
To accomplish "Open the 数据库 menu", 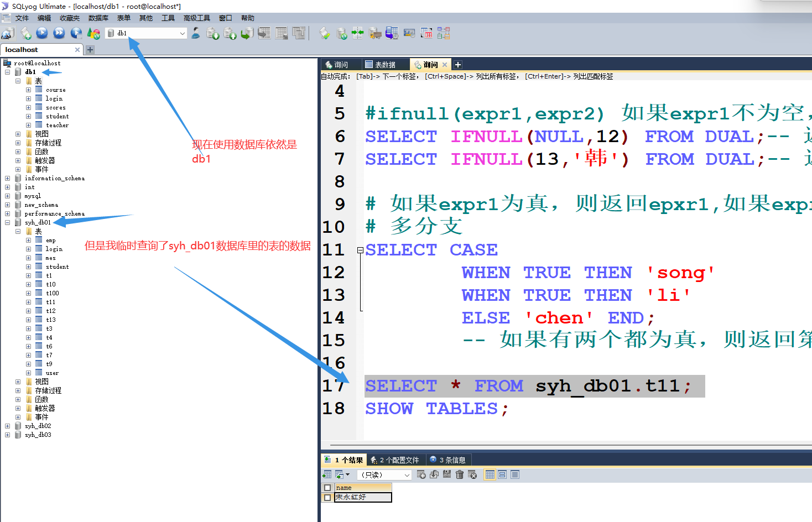I will pyautogui.click(x=98, y=18).
